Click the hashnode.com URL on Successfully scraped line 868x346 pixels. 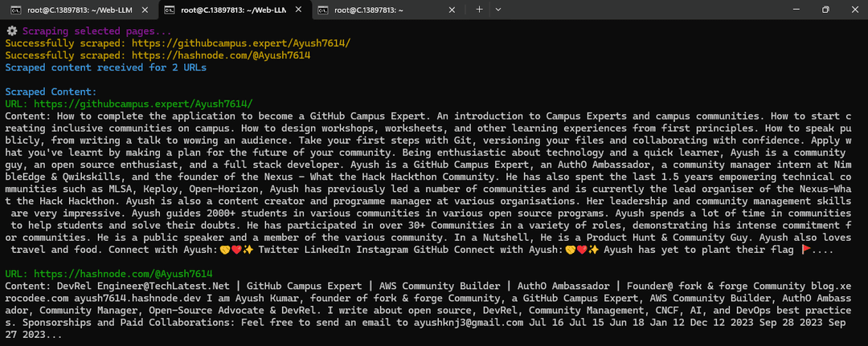coord(220,56)
